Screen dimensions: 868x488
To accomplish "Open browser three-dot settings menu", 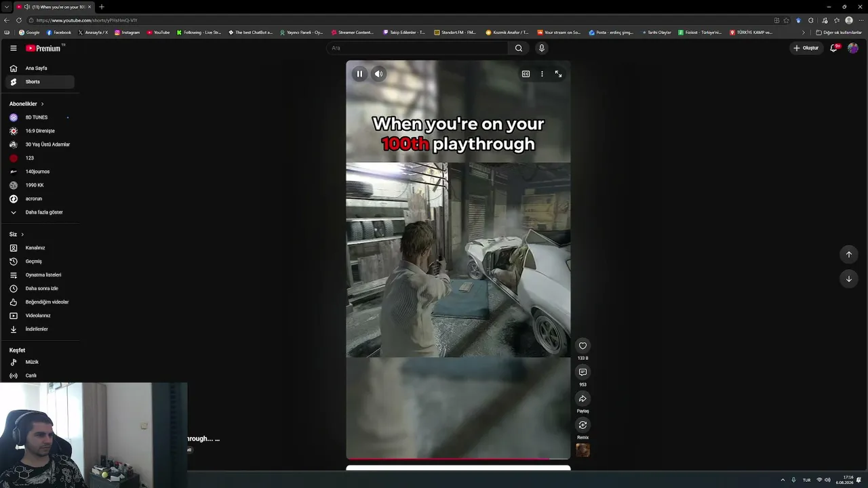I will (860, 20).
